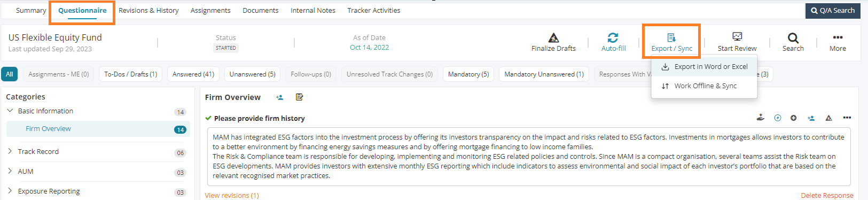This screenshot has height=200, width=868.
Task: Open the More options menu in toolbar
Action: pyautogui.click(x=838, y=42)
